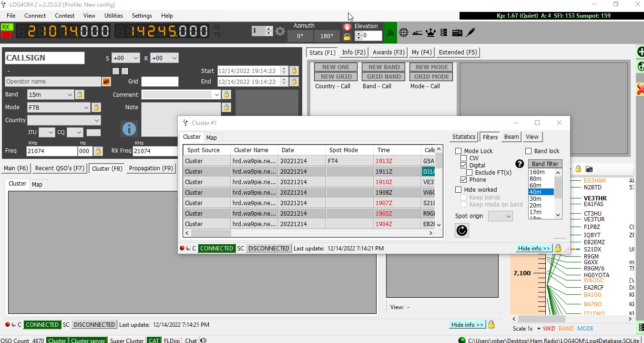Check the Band lock checkbox
The image size is (644, 343).
[529, 151]
